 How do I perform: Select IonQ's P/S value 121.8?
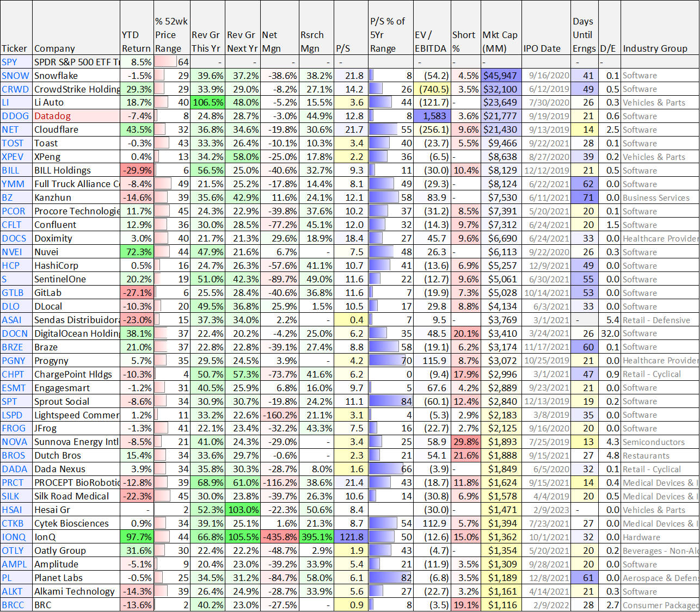(x=351, y=537)
